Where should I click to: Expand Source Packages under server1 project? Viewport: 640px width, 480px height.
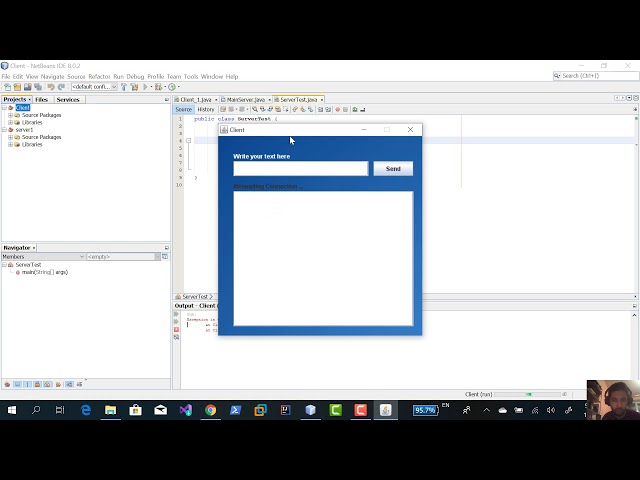[11, 137]
